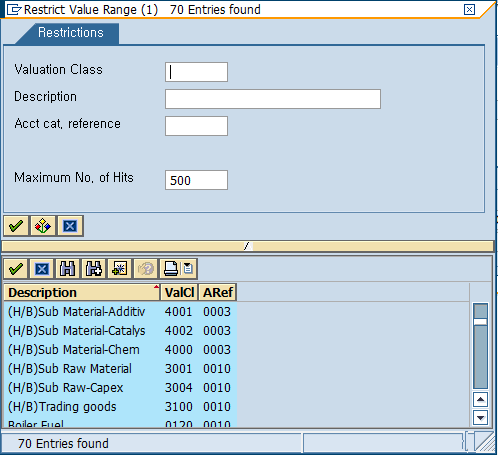Click the results list scroll down arrow
This screenshot has height=455, width=498.
tap(480, 417)
